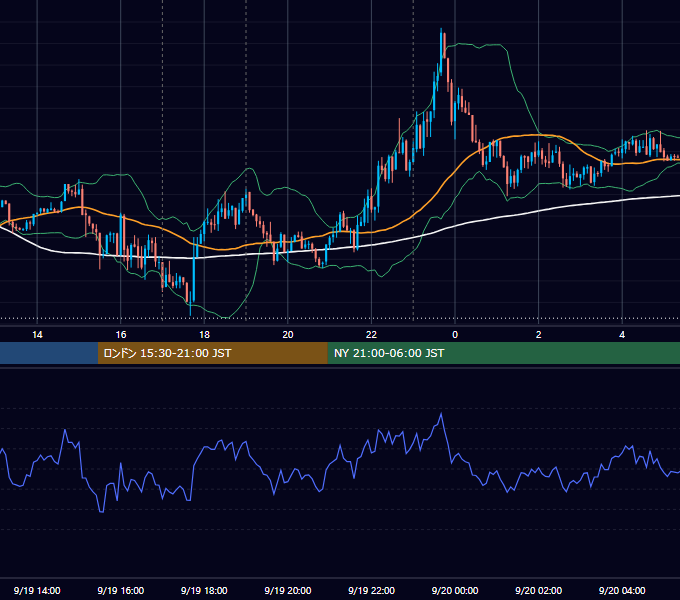The width and height of the screenshot is (680, 600).
Task: Click the 9/19 16:00 date label
Action: 121,590
